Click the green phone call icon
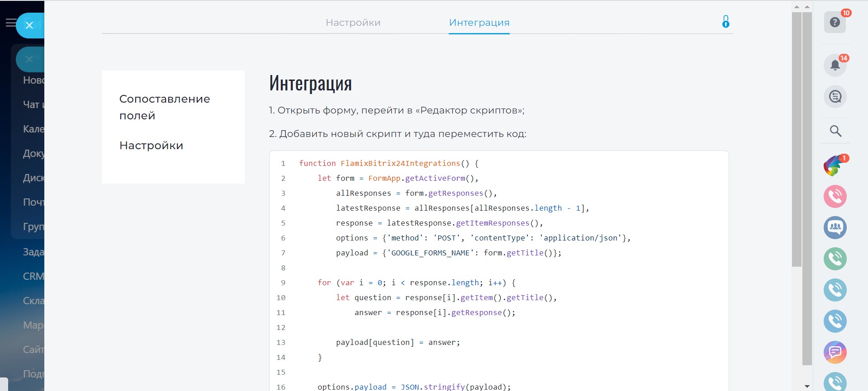The height and width of the screenshot is (391, 868). (835, 259)
